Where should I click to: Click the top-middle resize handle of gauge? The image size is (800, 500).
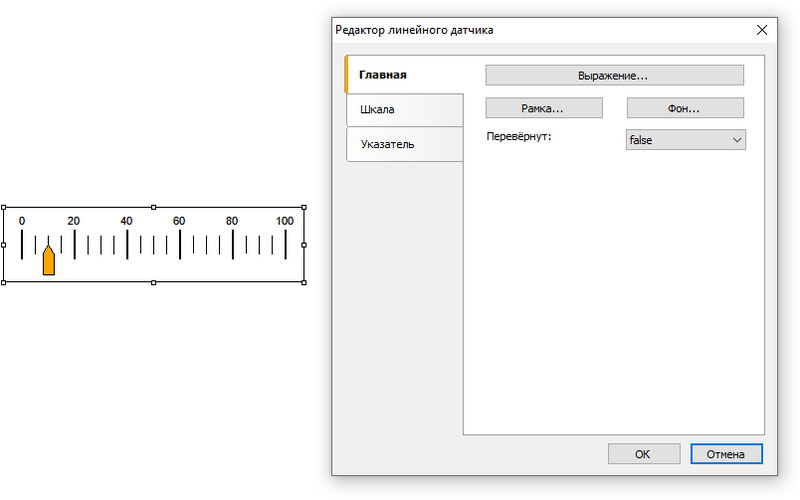pos(154,208)
